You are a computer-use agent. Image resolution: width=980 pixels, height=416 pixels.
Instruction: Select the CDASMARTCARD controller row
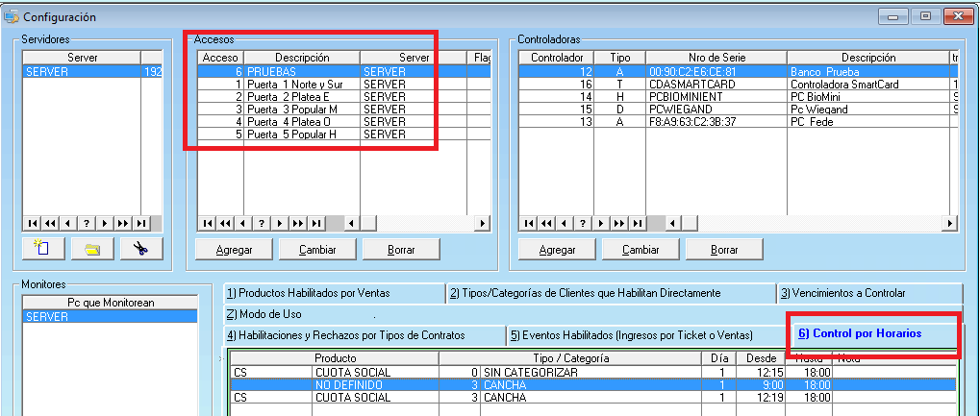click(691, 85)
